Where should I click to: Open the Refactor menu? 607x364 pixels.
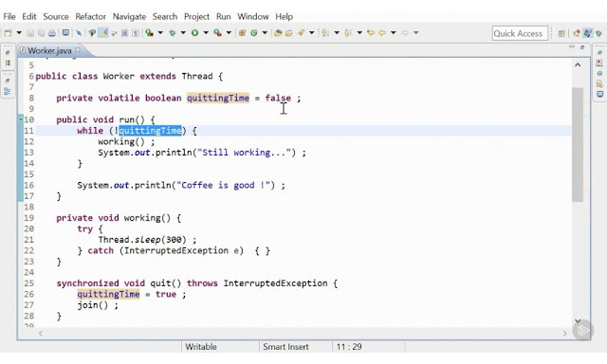point(91,17)
